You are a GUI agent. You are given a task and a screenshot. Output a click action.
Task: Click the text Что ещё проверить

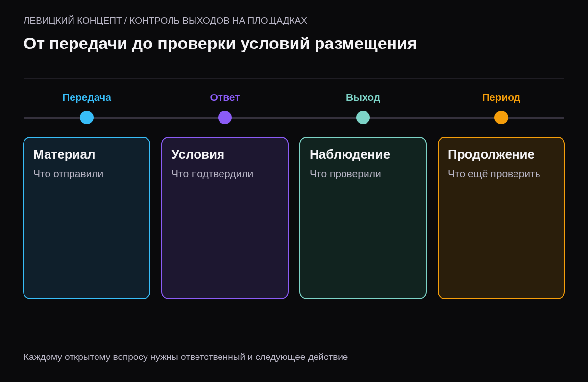(494, 174)
